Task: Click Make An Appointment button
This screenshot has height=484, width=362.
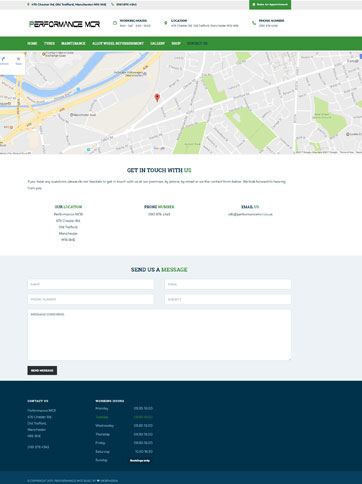Action: pyautogui.click(x=270, y=5)
